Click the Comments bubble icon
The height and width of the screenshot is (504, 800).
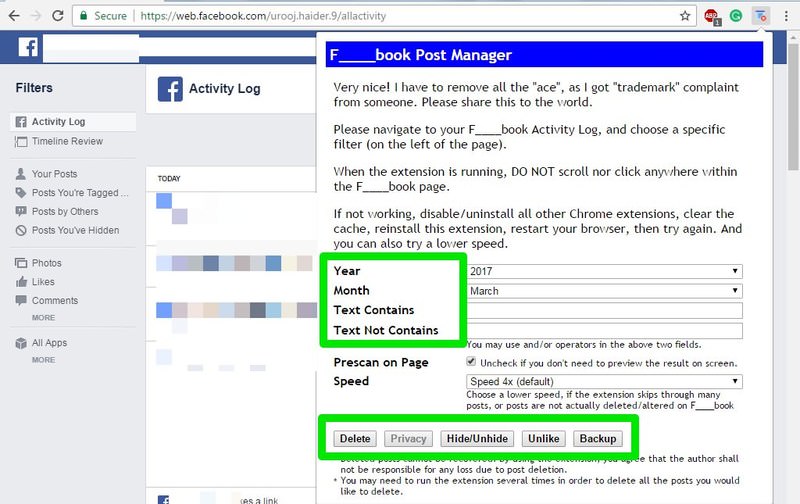(x=21, y=300)
